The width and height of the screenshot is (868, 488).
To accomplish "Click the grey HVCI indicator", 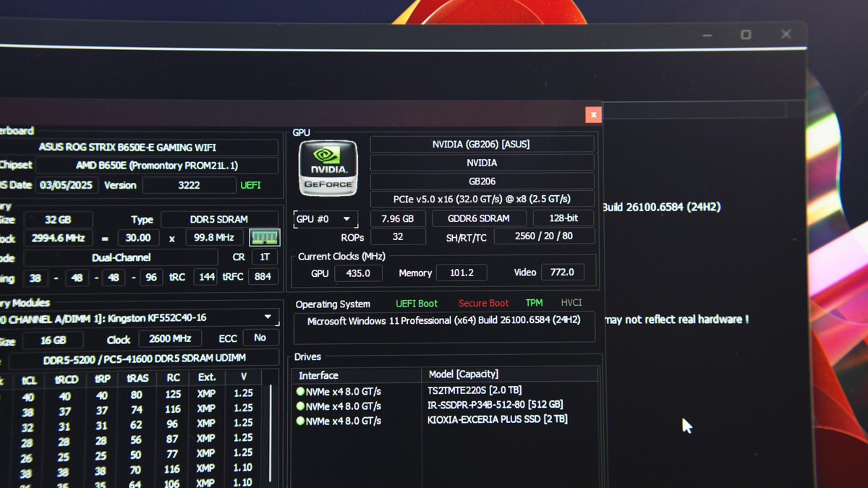I will coord(571,303).
